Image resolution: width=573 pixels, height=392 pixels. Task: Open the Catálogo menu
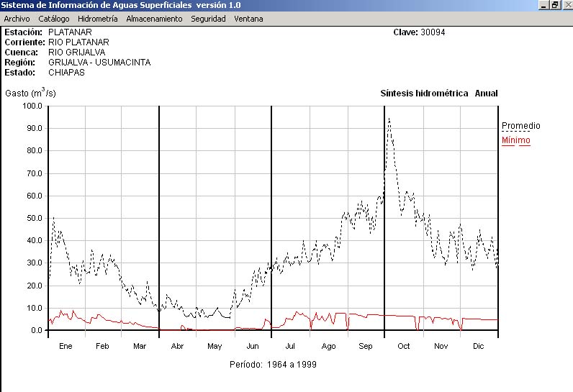54,19
